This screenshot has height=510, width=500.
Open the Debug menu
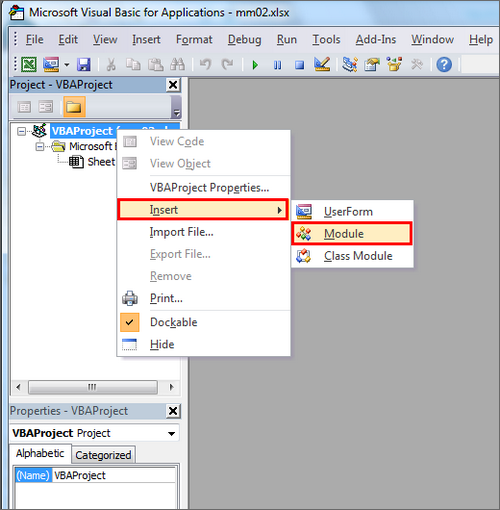tap(244, 40)
